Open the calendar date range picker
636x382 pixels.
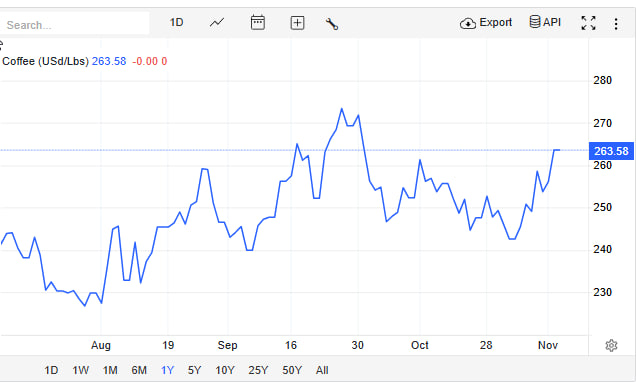click(x=258, y=23)
